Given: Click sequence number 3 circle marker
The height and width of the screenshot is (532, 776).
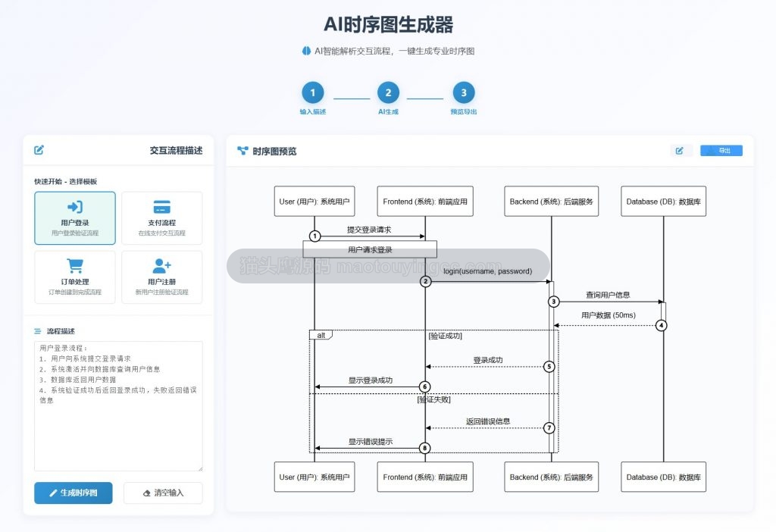Looking at the screenshot, I should [x=554, y=302].
